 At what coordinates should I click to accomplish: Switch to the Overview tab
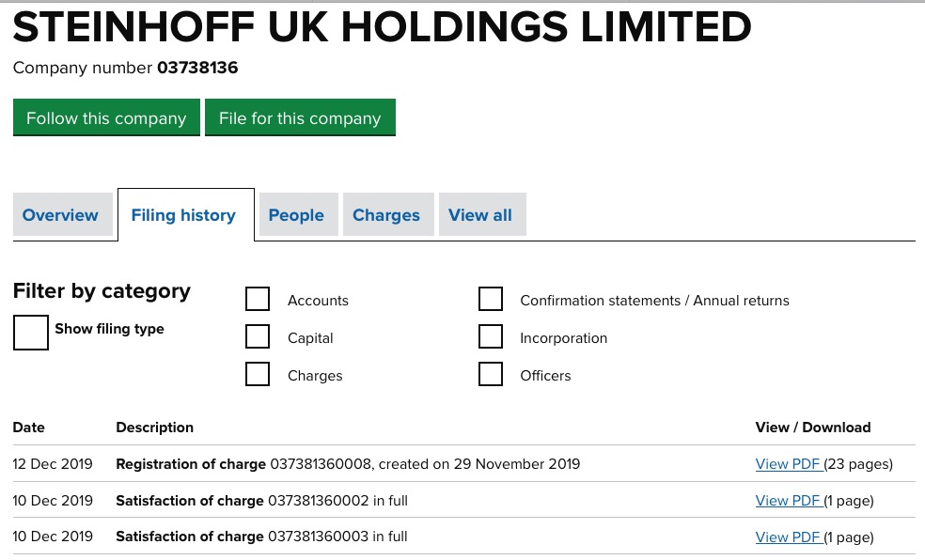(x=60, y=214)
